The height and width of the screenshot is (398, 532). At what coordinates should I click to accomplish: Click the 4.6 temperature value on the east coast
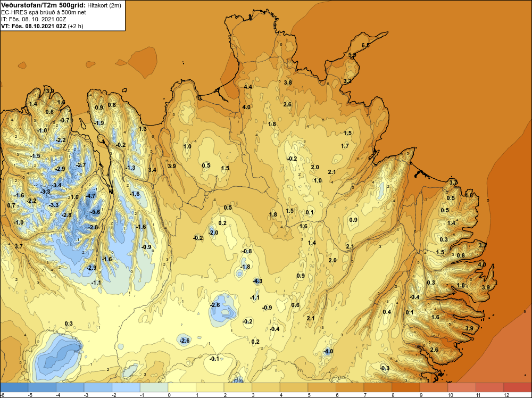[x=469, y=195]
